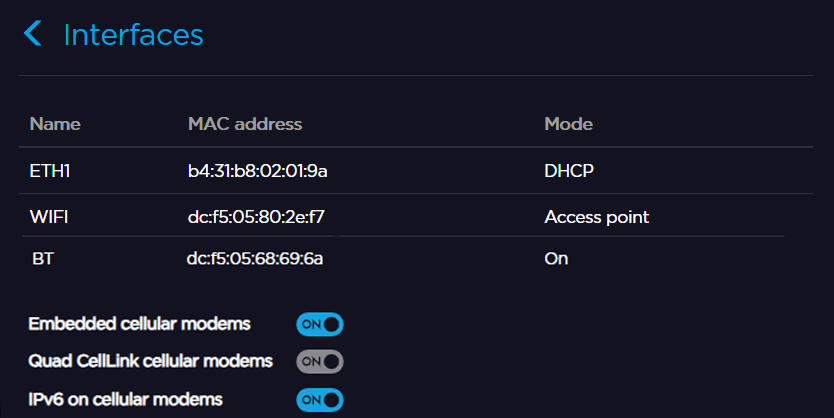Open the Interfaces page title
834x418 pixels.
[x=133, y=35]
